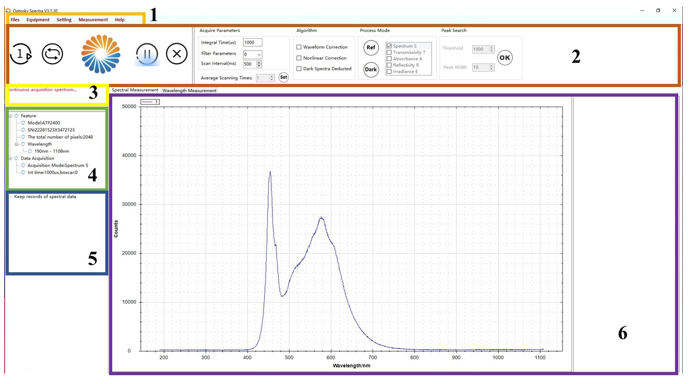Click the Peak Search OK button
Viewport: 693px width, 384px height.
(x=505, y=57)
